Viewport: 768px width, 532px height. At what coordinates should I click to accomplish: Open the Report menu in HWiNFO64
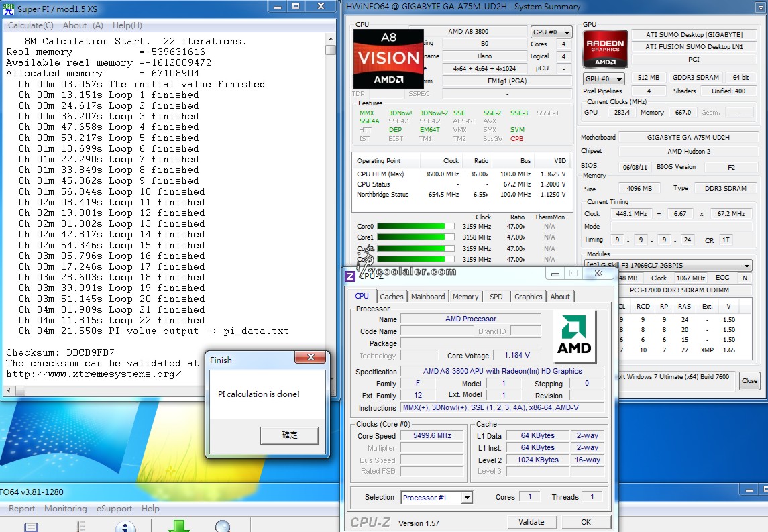coord(21,509)
